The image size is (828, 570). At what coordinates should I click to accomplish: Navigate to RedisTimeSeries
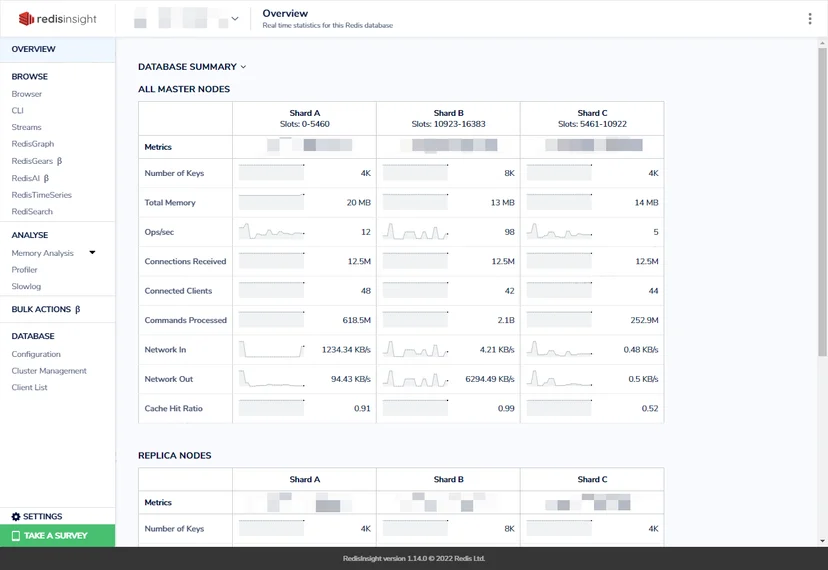click(42, 195)
